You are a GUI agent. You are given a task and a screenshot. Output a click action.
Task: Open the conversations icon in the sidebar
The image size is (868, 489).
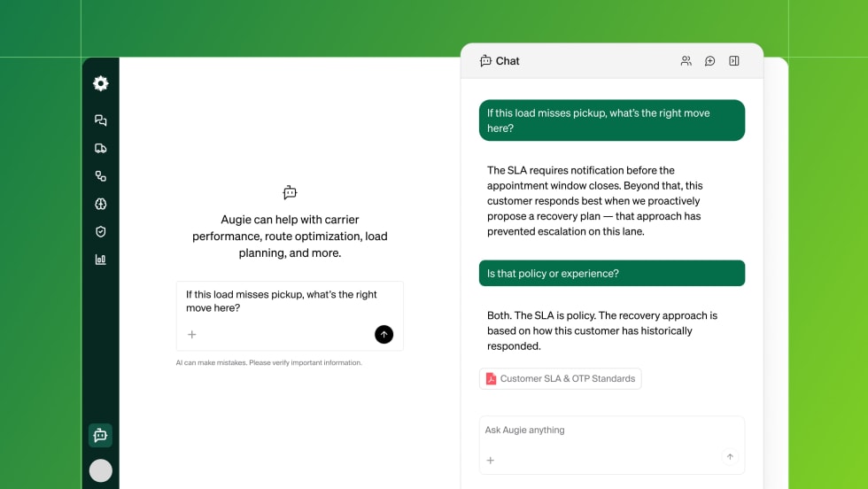point(101,120)
